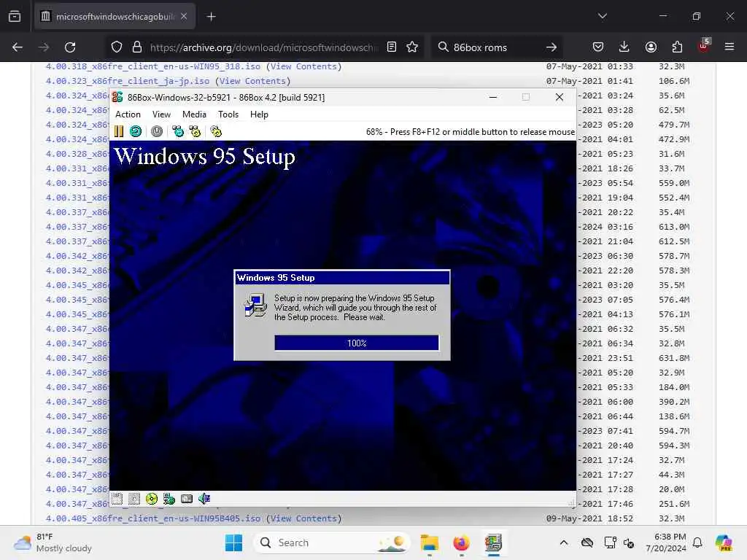Reload the archive.org page
747x560 pixels.
[x=70, y=47]
